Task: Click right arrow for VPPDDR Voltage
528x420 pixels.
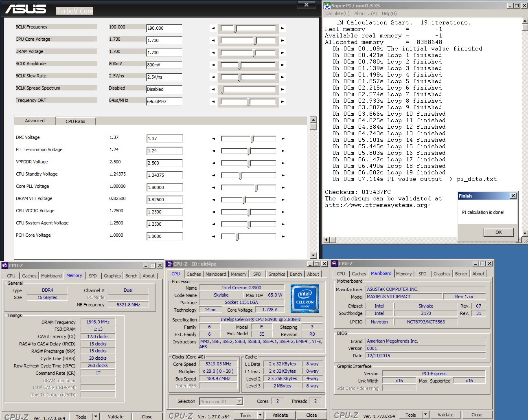Action: [283, 163]
